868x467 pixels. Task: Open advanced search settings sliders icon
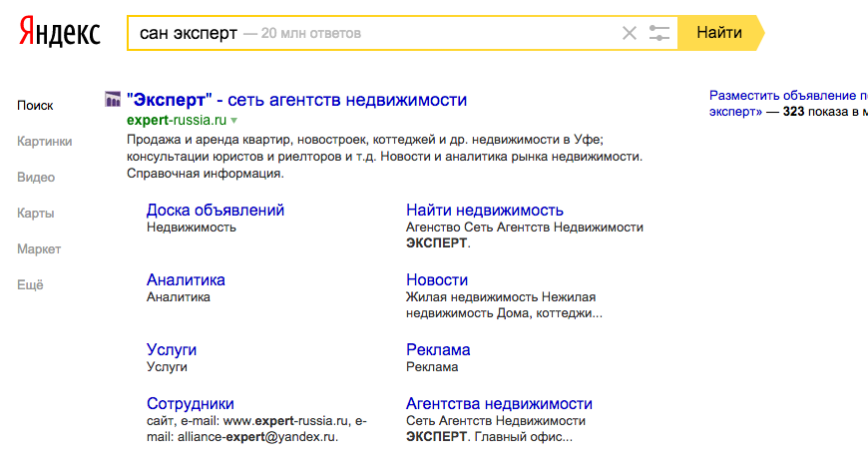658,33
